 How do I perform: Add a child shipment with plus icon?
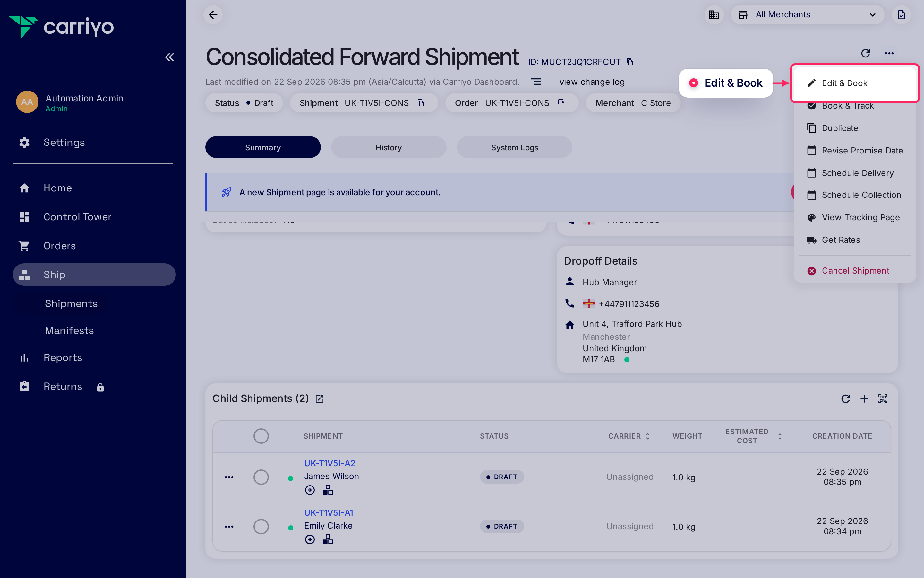(x=864, y=399)
